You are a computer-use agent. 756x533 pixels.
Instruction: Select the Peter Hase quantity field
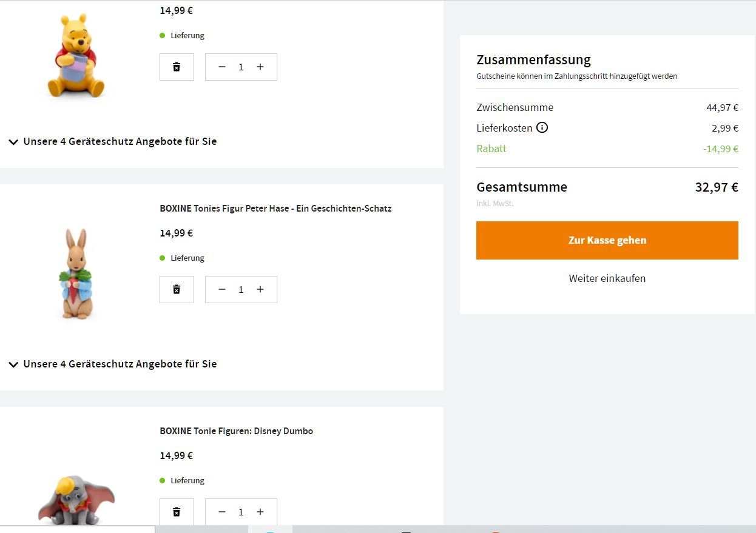pos(241,289)
